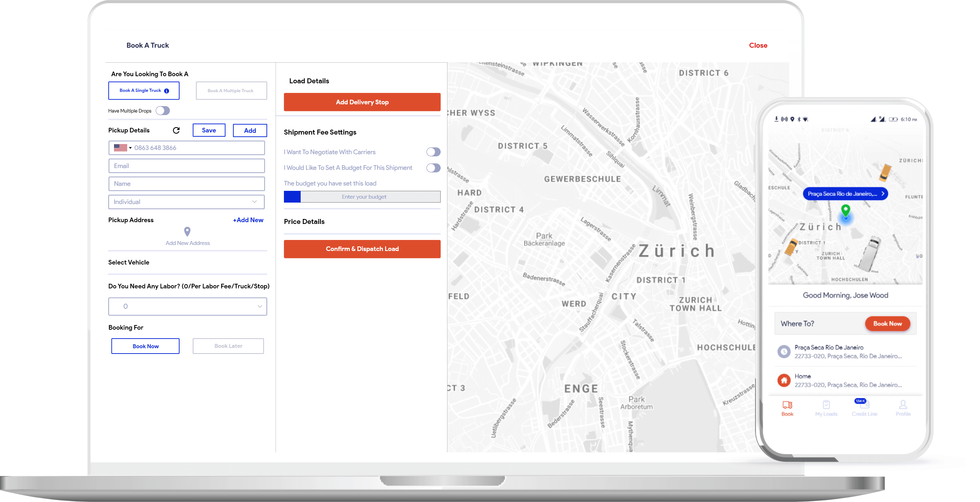Enable the Have Multiple Drops toggle
This screenshot has width=980, height=502.
[162, 110]
